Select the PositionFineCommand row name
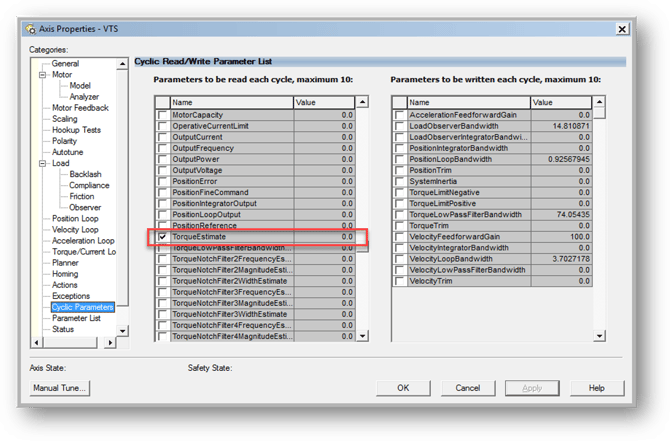The image size is (670, 441). coord(210,192)
